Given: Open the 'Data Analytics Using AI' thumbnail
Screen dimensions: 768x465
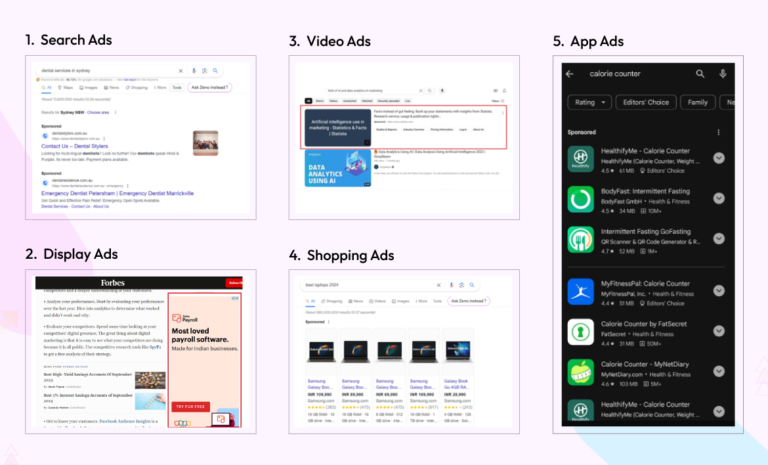Looking at the screenshot, I should click(x=338, y=169).
